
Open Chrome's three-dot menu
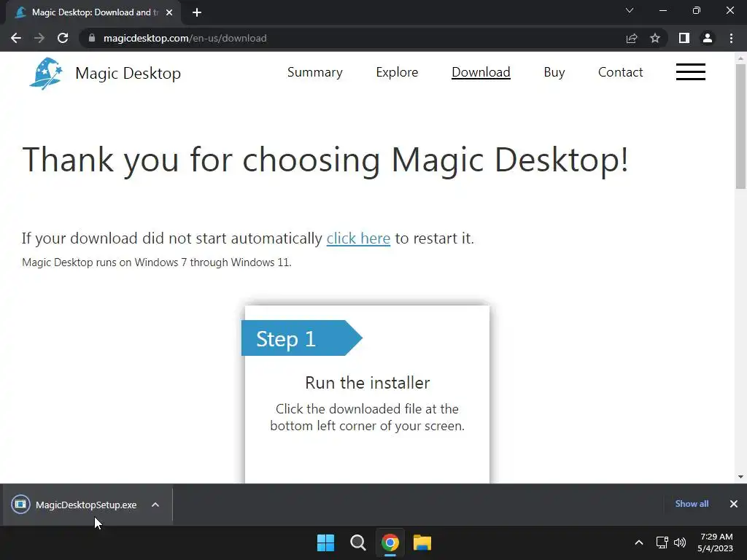coord(731,38)
